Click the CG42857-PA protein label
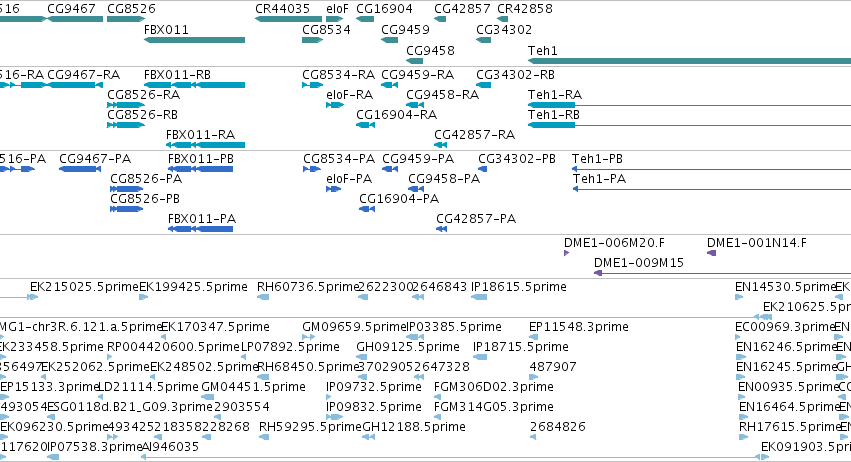 click(476, 219)
